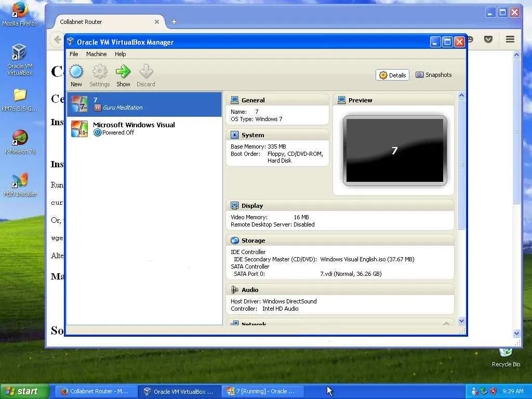Switch to Collabnet Router taskbar item
The height and width of the screenshot is (399, 532).
pos(96,391)
